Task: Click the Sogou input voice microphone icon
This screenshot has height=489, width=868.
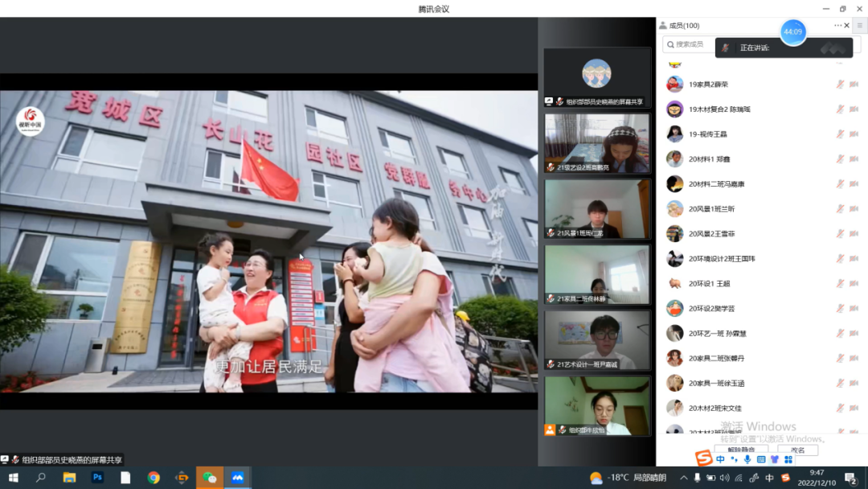Action: [747, 459]
